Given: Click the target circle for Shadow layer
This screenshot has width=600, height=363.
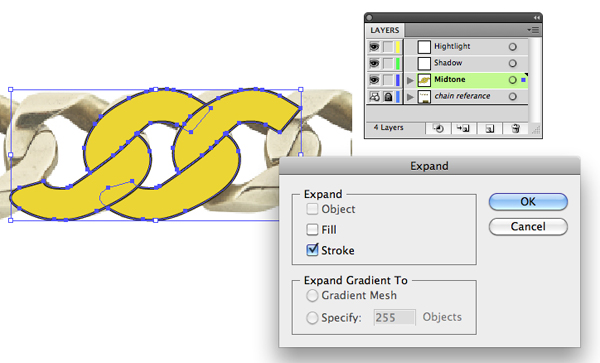Looking at the screenshot, I should click(x=513, y=63).
